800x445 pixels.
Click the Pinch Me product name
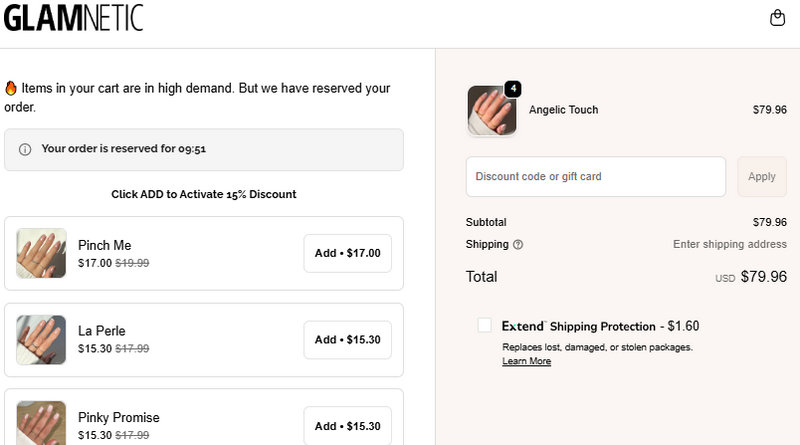[104, 245]
